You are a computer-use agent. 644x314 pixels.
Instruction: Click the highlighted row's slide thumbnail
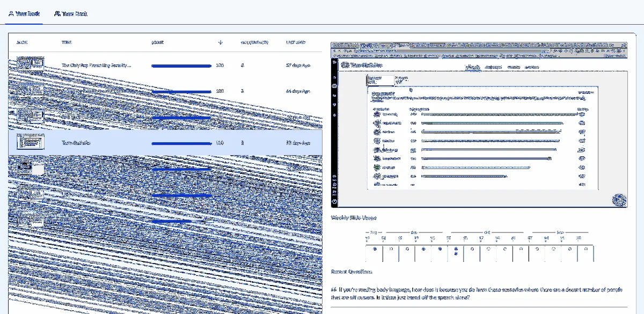point(30,143)
